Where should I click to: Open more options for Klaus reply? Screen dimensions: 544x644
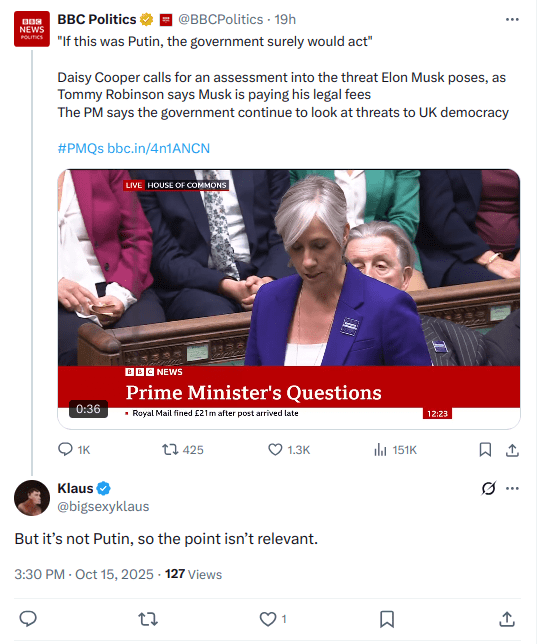512,488
